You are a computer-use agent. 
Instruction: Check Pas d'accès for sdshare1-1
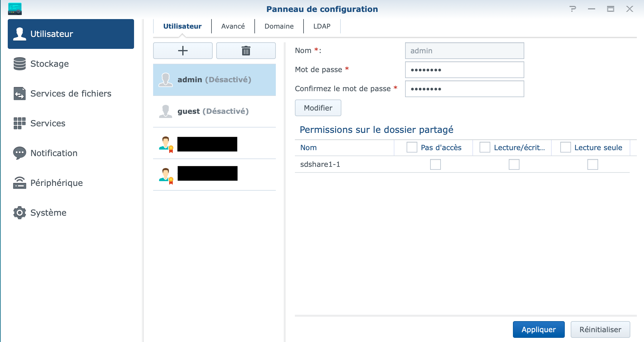click(435, 164)
